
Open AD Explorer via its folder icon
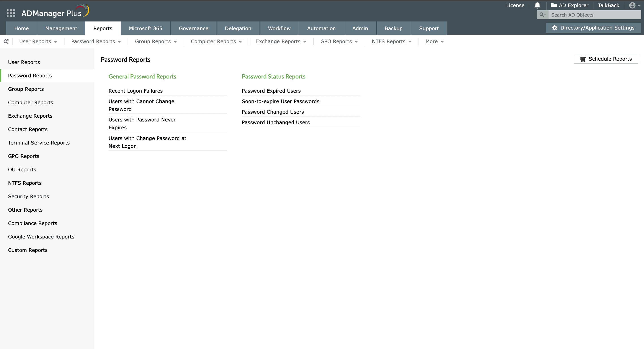tap(554, 5)
